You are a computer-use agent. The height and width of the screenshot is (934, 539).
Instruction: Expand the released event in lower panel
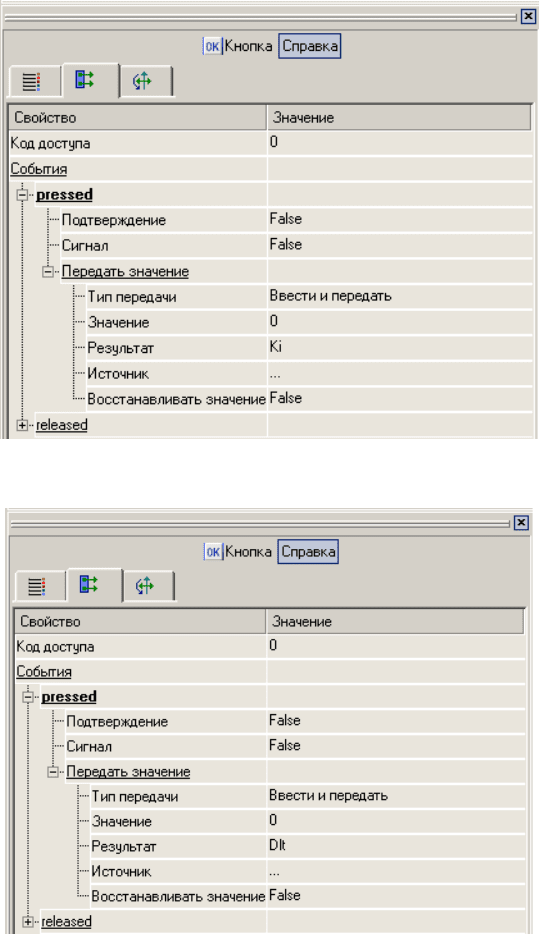(x=28, y=921)
